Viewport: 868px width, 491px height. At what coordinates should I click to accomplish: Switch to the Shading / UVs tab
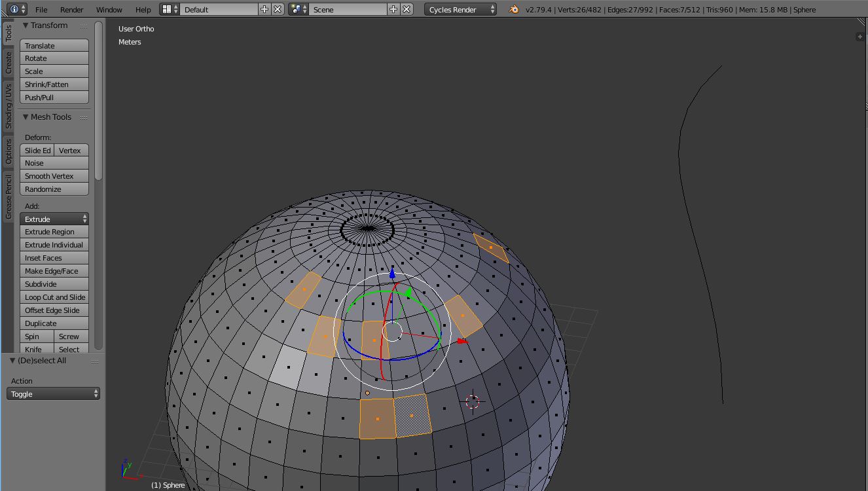click(9, 106)
